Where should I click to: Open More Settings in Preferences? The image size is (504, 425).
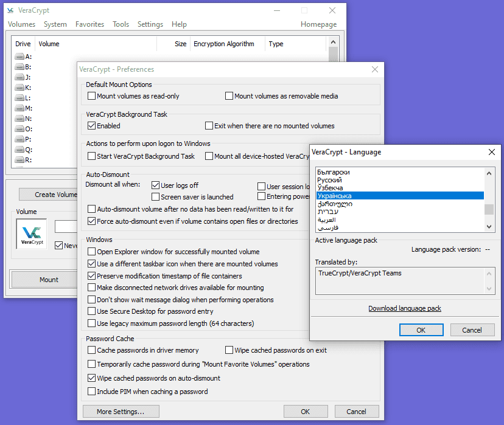click(x=121, y=412)
